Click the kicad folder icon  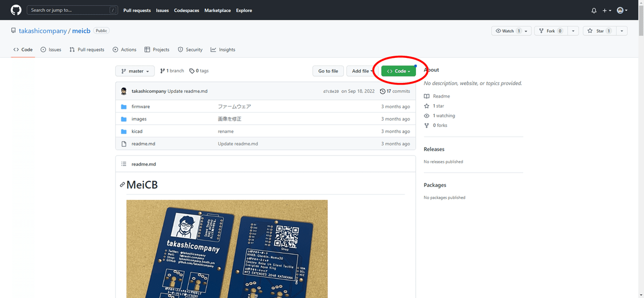pyautogui.click(x=124, y=131)
